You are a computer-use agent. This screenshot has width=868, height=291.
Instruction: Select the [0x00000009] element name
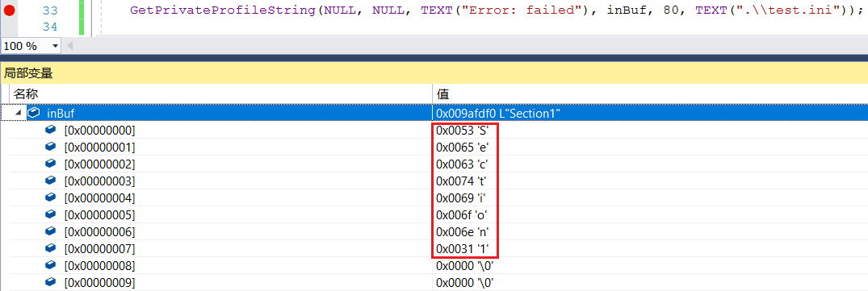99,283
